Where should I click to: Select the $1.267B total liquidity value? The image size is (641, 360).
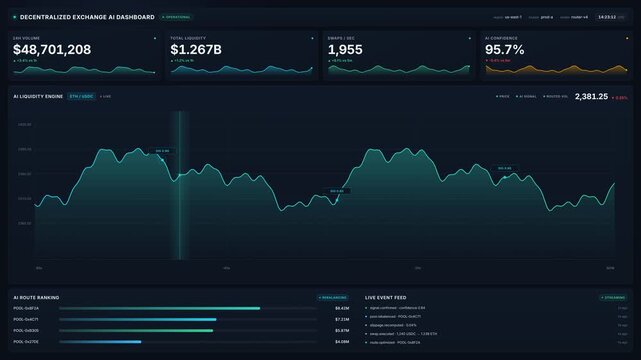pyautogui.click(x=196, y=49)
